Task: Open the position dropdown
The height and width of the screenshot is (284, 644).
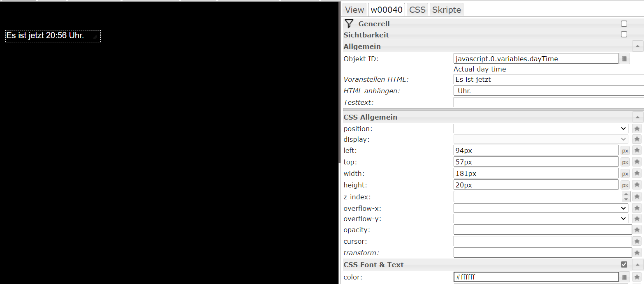Action: 541,129
